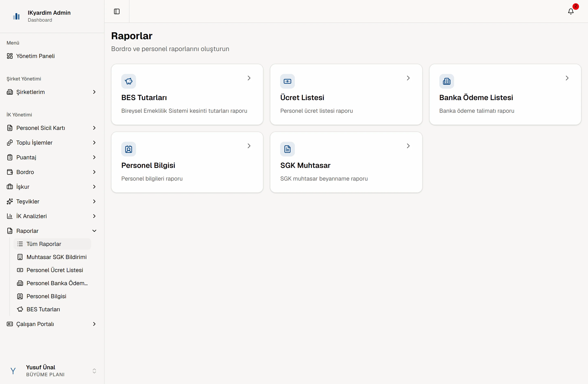Click the piggy bank icon on BES Tutarları card

(128, 81)
